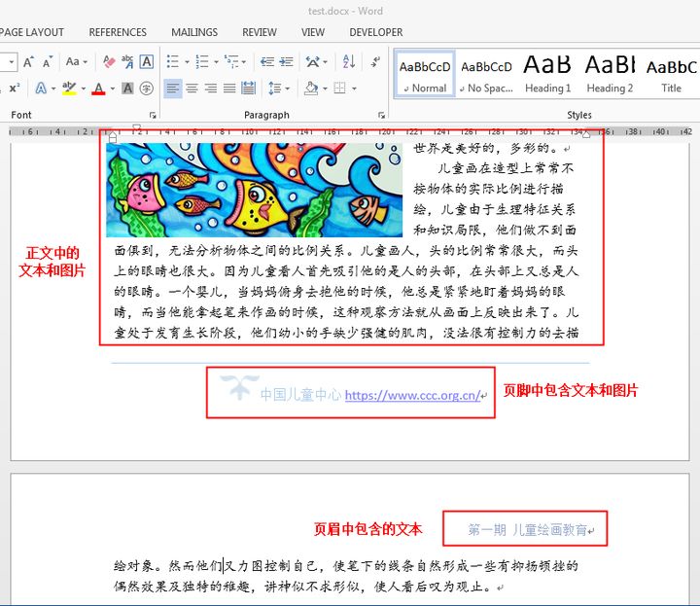Apply the Heading 1 style
This screenshot has width=700, height=606.
tap(548, 73)
